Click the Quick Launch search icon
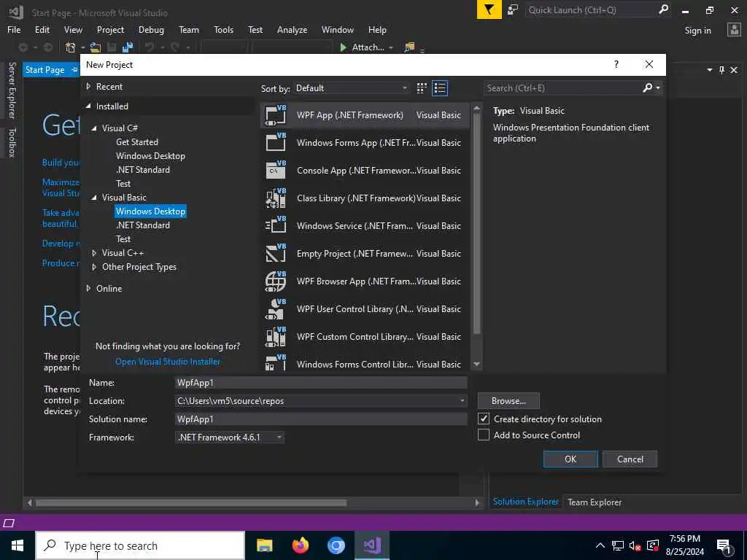This screenshot has height=560, width=747. tap(663, 9)
